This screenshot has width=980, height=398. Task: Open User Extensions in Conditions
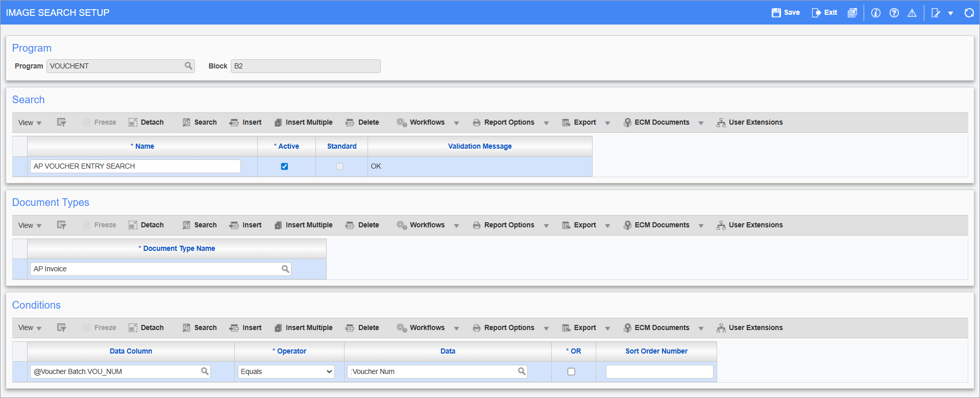[x=749, y=328]
